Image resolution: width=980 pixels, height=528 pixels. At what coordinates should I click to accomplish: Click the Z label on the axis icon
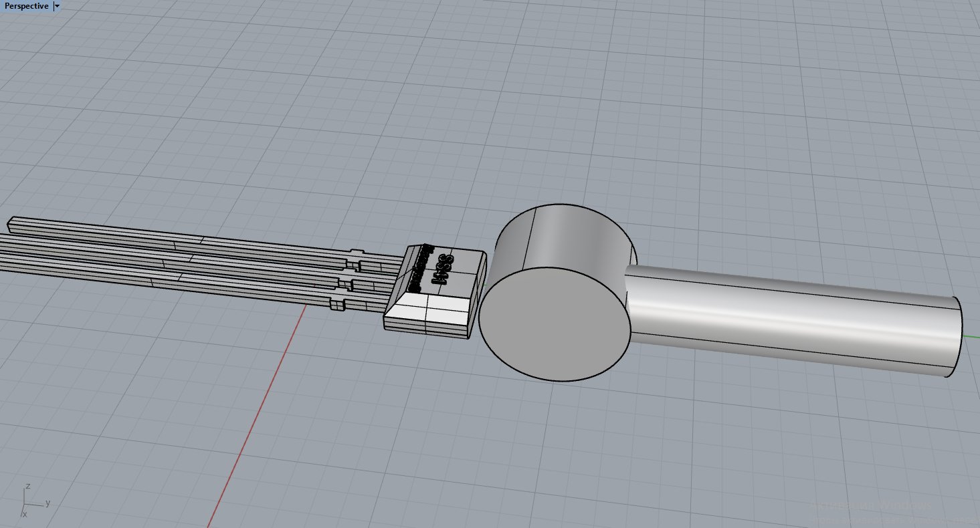tap(27, 486)
